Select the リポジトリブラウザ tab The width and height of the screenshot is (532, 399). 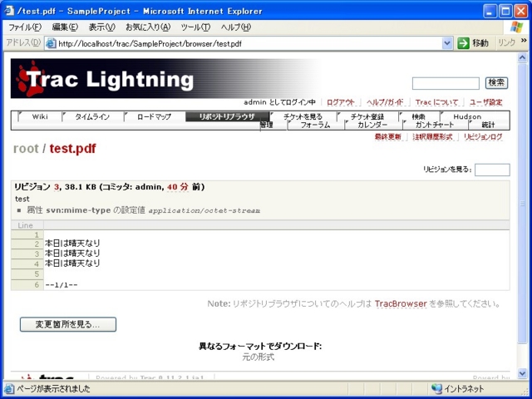[227, 116]
